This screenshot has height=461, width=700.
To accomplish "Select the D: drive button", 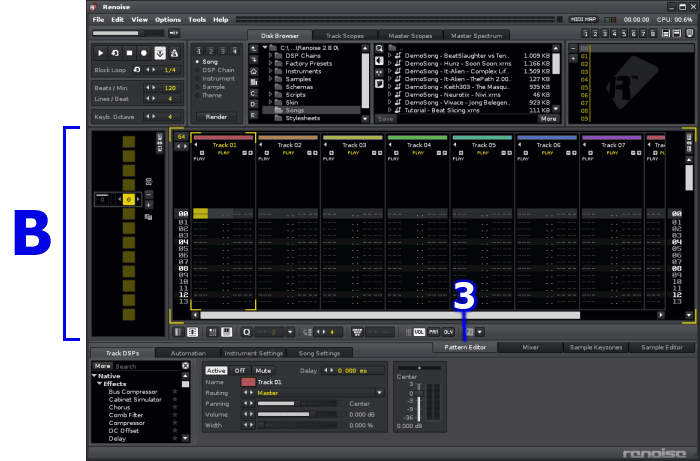I will click(x=254, y=104).
